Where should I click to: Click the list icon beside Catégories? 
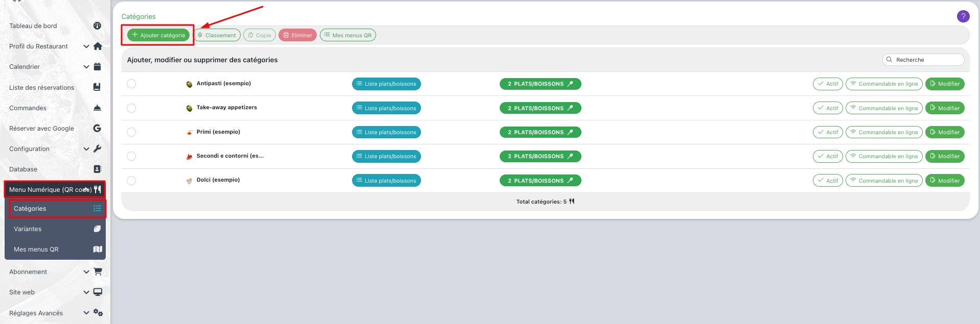97,208
